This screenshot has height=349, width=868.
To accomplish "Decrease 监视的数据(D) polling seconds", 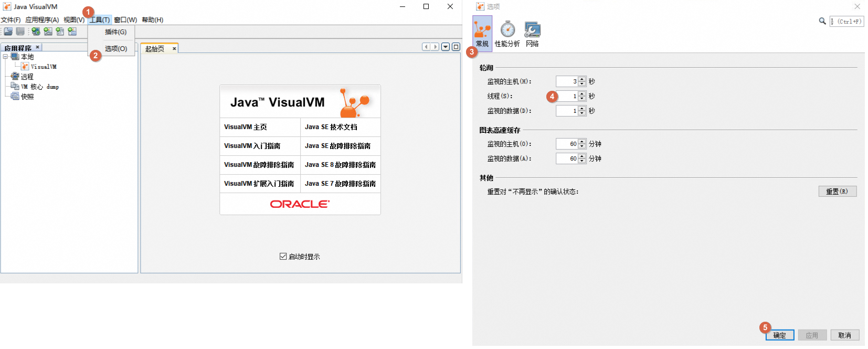I will [582, 113].
